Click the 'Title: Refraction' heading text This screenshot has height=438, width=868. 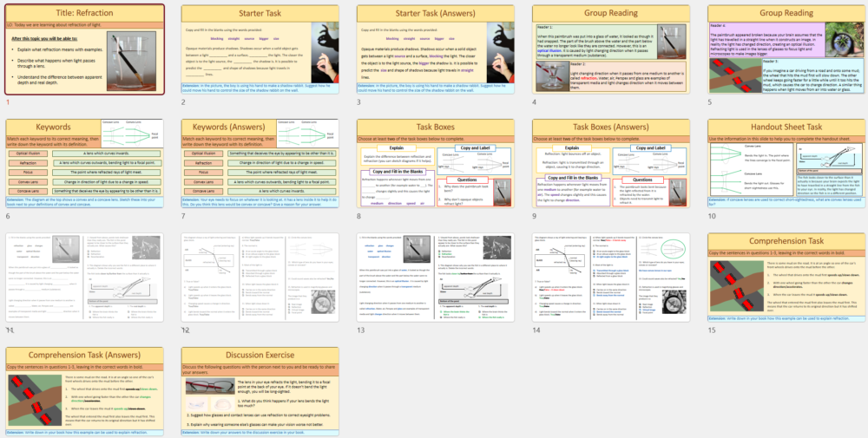point(85,13)
